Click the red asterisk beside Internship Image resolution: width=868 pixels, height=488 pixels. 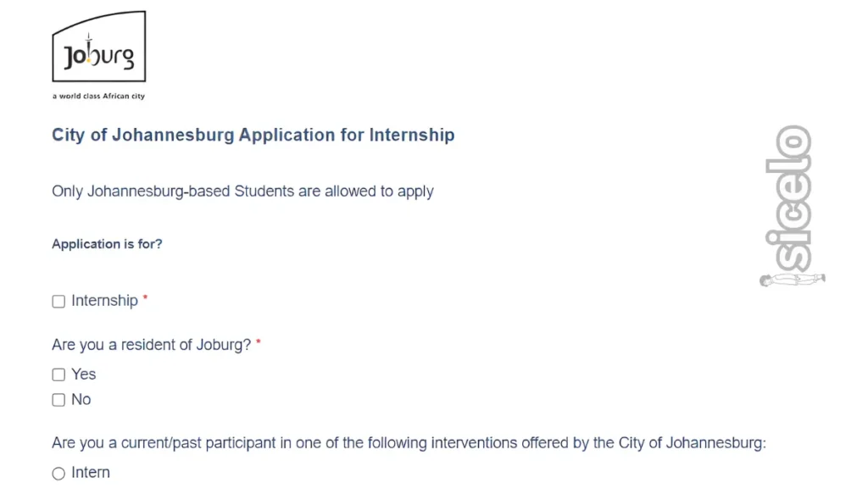(x=145, y=298)
